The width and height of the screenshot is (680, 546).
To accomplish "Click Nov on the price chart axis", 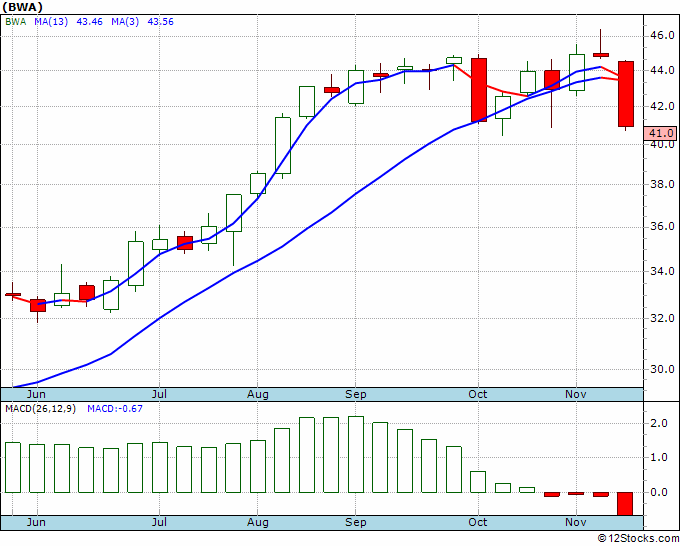I will click(x=576, y=394).
